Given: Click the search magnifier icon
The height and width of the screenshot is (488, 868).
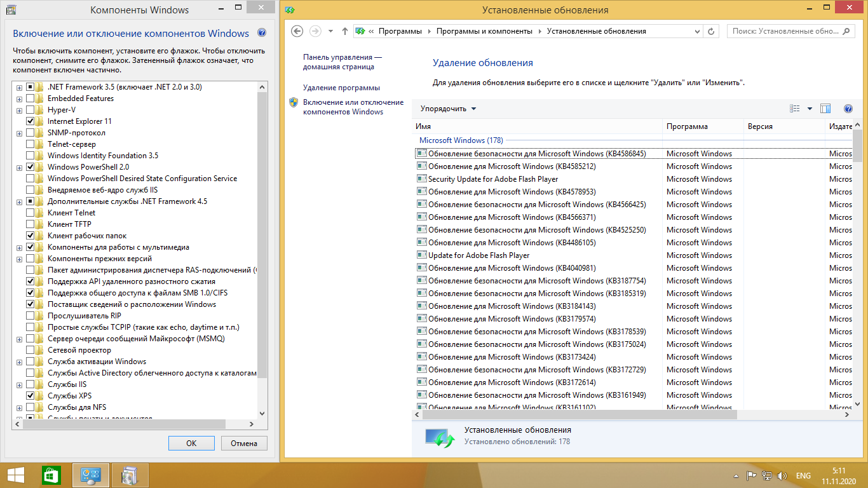Looking at the screenshot, I should [x=846, y=30].
